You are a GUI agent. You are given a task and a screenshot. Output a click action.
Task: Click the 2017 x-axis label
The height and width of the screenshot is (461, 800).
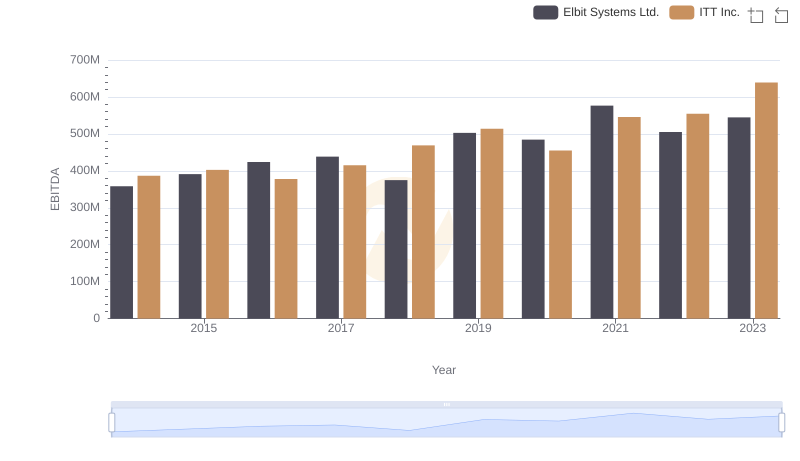pos(341,328)
